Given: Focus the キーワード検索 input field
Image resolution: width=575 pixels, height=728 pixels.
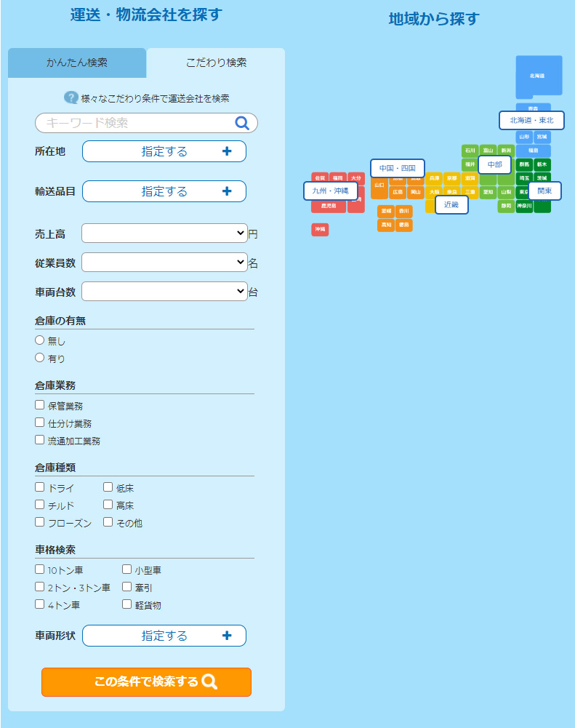Looking at the screenshot, I should click(146, 123).
